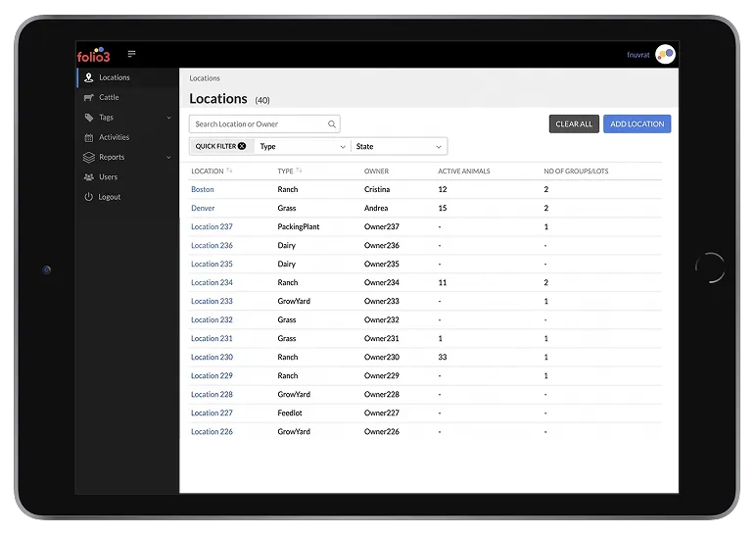
Task: Expand the Tags submenu chevron
Action: pyautogui.click(x=168, y=118)
